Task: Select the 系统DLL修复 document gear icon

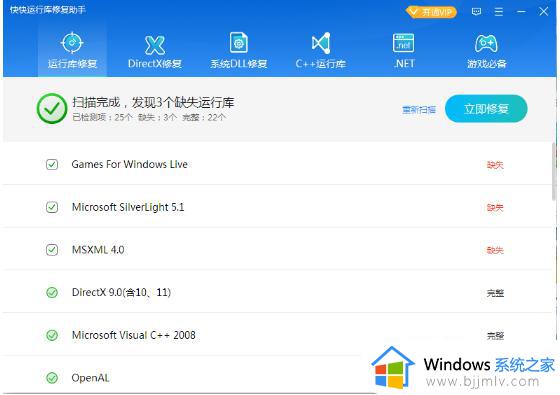Action: [239, 43]
